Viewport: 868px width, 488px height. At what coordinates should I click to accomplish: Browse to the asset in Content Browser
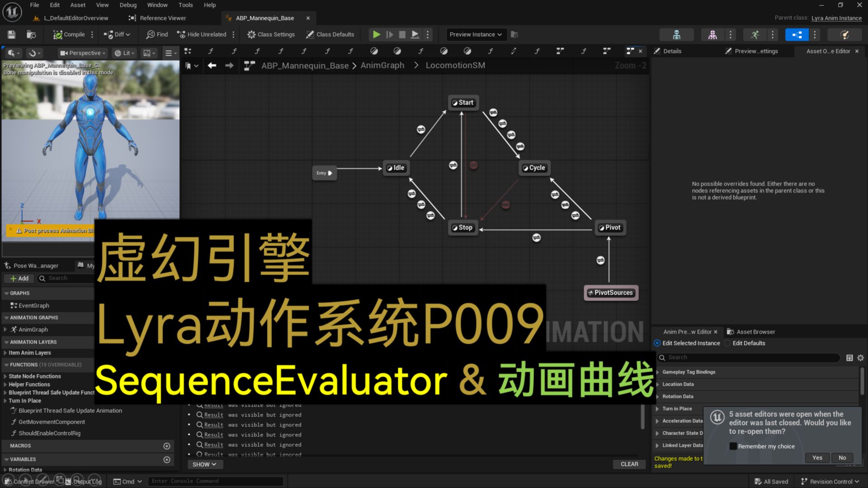coord(31,34)
